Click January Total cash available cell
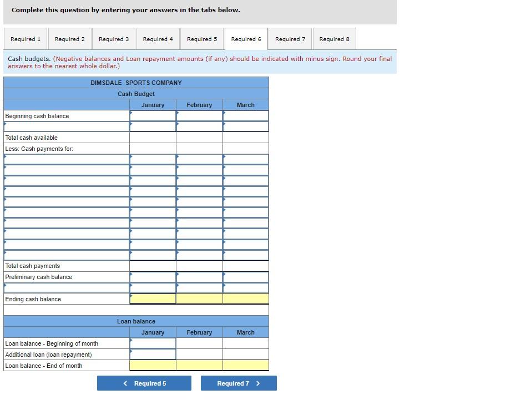This screenshot has height=420, width=511. coord(153,138)
